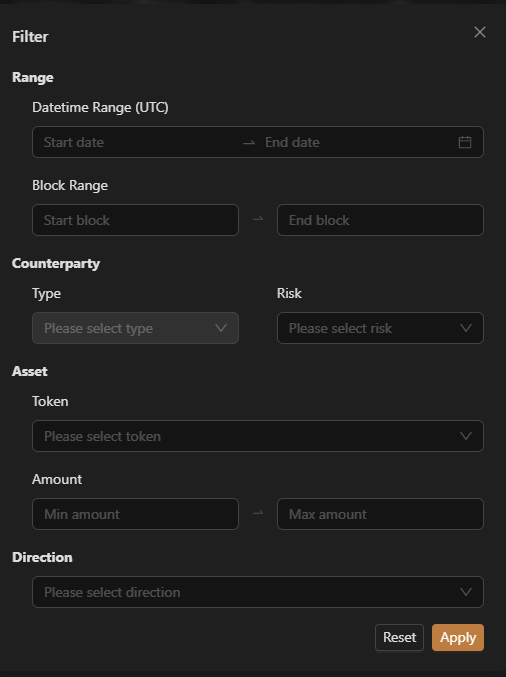Click the chevron arrow in Direction selector

(x=466, y=592)
